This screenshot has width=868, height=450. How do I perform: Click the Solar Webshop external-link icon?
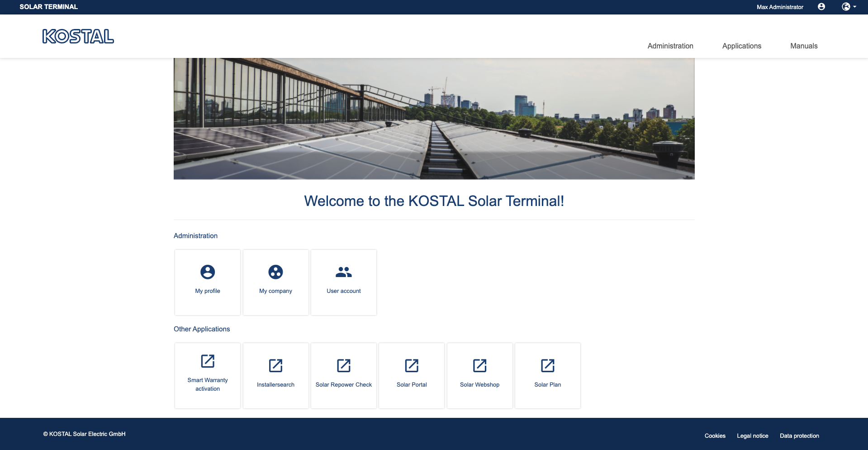(479, 365)
